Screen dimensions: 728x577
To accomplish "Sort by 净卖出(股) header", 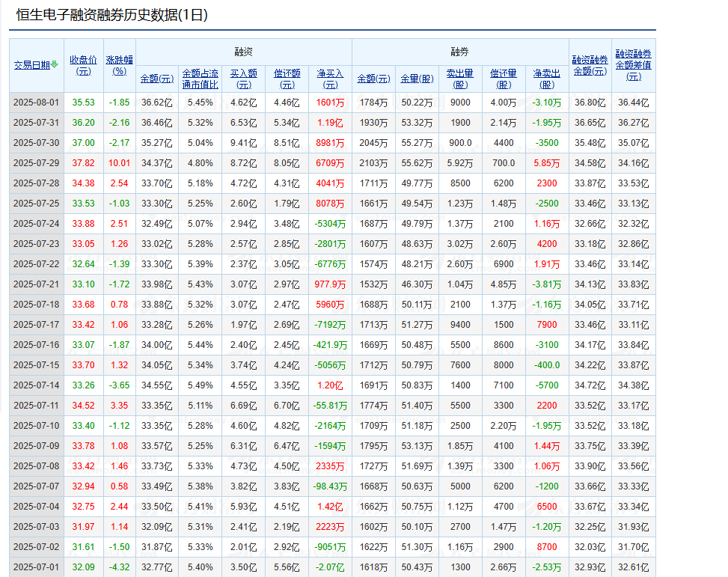I will 547,79.
